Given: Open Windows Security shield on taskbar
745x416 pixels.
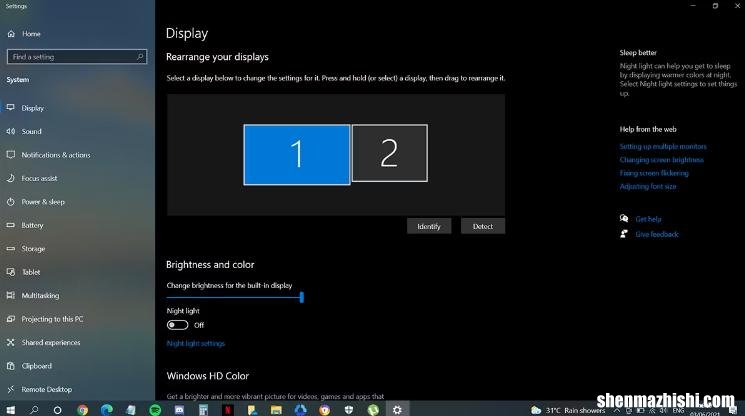Looking at the screenshot, I should coord(349,410).
